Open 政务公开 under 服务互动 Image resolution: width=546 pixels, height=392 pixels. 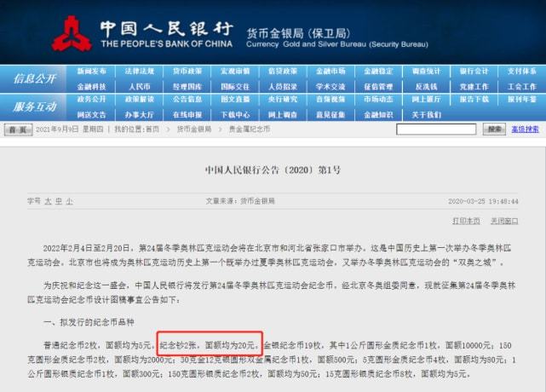click(x=91, y=100)
